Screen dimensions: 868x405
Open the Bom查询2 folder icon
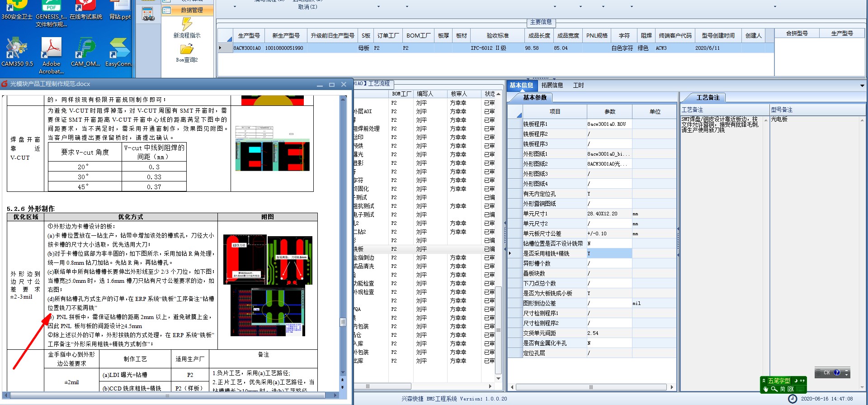pyautogui.click(x=187, y=49)
